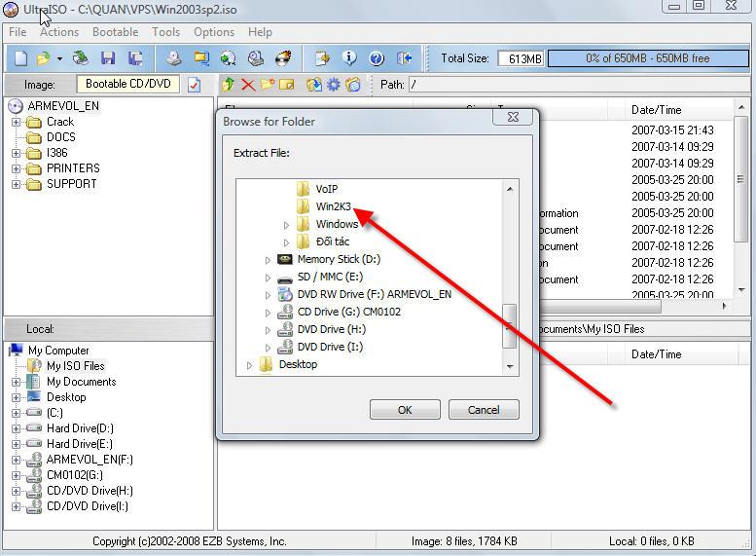Select the DOCS folder in the image tree
The height and width of the screenshot is (556, 756).
60,137
